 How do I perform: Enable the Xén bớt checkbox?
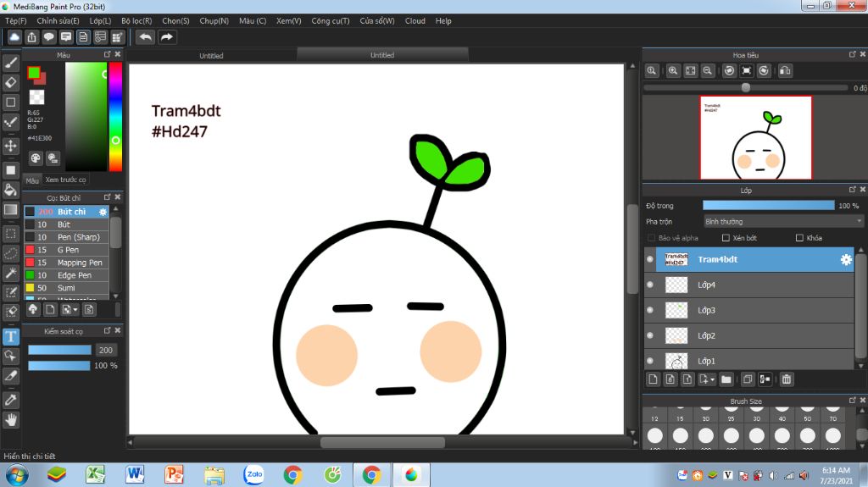[726, 238]
